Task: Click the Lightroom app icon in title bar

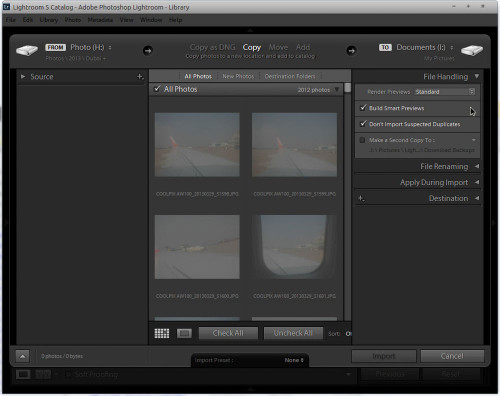Action: (7, 7)
